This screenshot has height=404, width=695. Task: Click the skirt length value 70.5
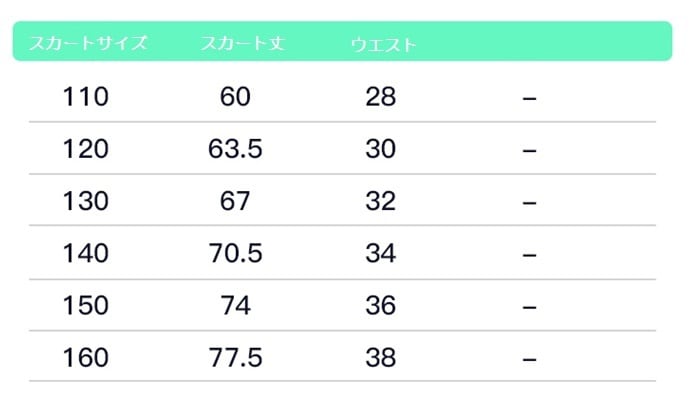(235, 254)
